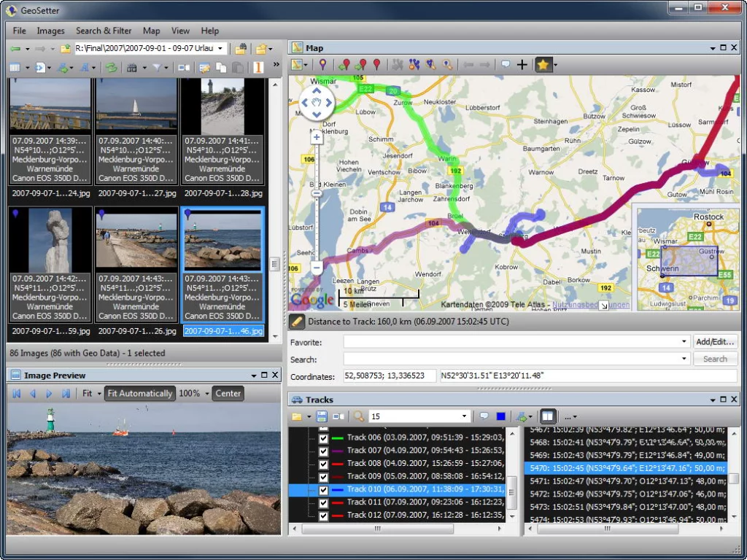
Task: Toggle the Track 008 checkbox
Action: pyautogui.click(x=323, y=463)
